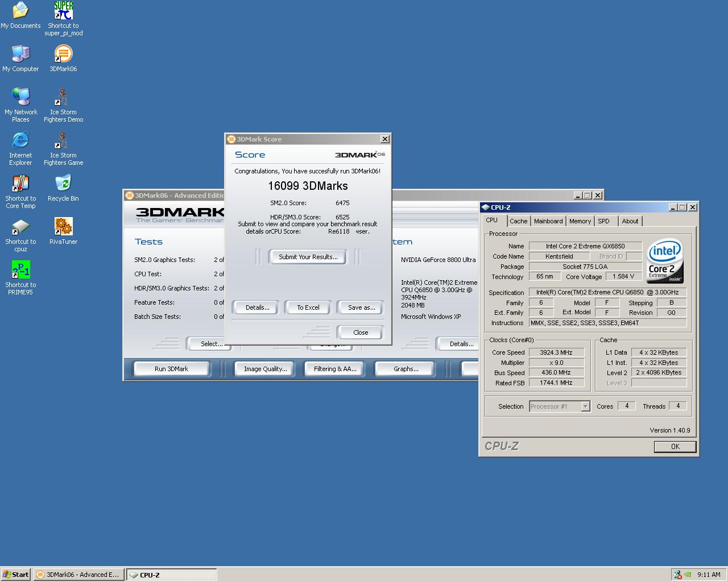Open Shortcut to Core Temp icon
Screen dimensions: 728x582
pyautogui.click(x=20, y=192)
